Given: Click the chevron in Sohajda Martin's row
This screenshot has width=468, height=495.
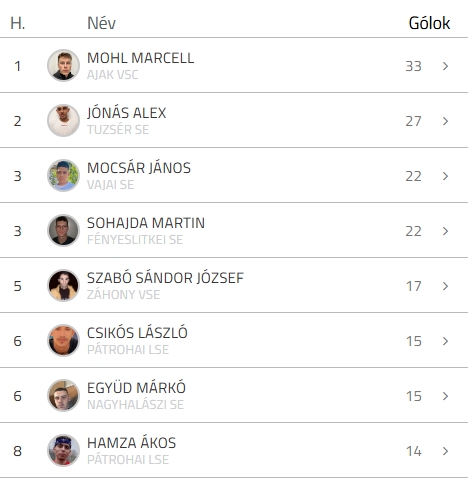Looking at the screenshot, I should 445,231.
